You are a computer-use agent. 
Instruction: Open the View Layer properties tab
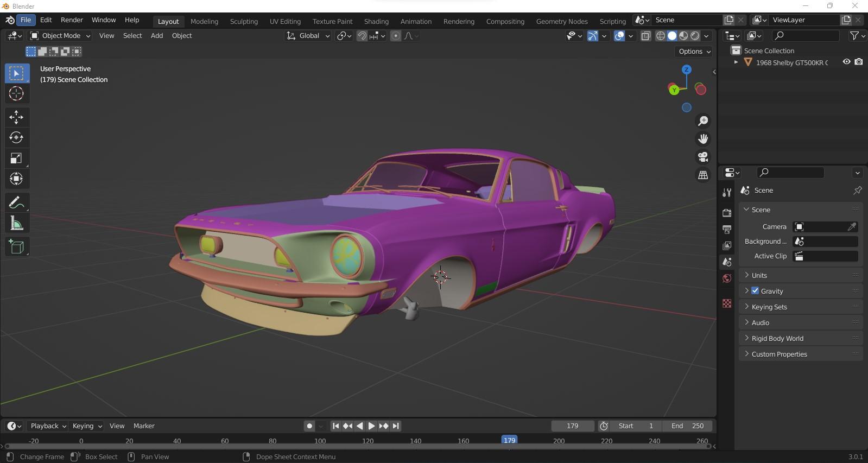click(727, 245)
